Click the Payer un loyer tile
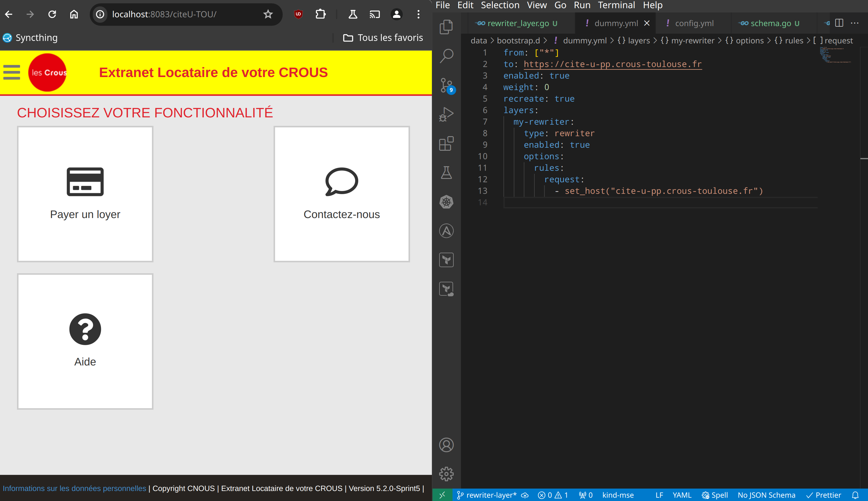The height and width of the screenshot is (501, 868). [x=85, y=194]
